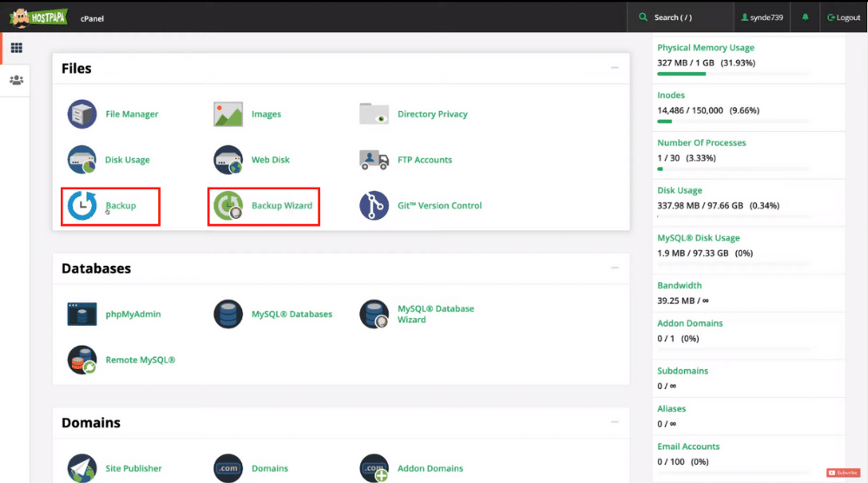The width and height of the screenshot is (868, 483).
Task: Click the Directory Privacy link
Action: [432, 114]
